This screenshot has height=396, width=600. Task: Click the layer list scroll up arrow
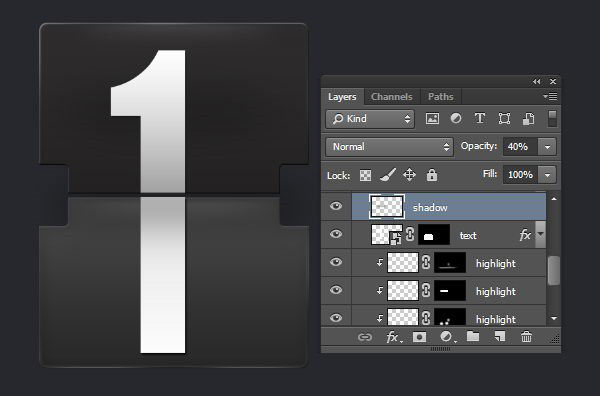(554, 199)
